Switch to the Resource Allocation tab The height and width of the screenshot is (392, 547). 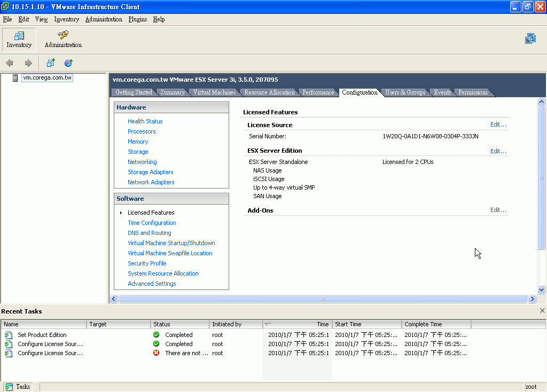pyautogui.click(x=270, y=92)
